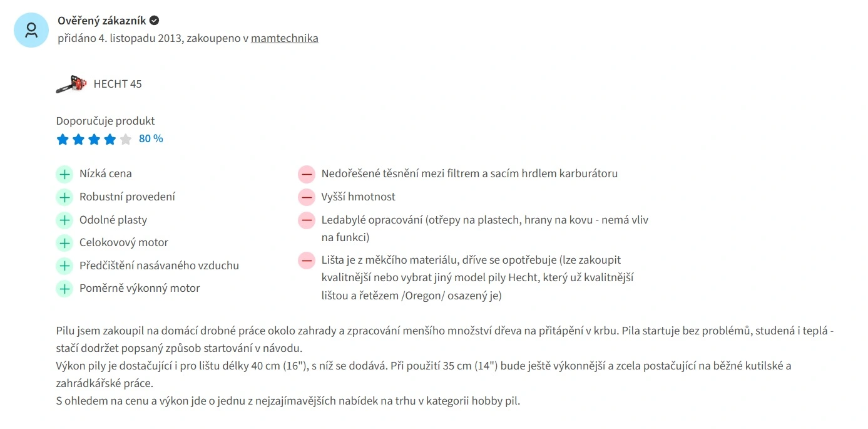Click the first blue rating star
This screenshot has height=429, width=868.
tap(63, 139)
